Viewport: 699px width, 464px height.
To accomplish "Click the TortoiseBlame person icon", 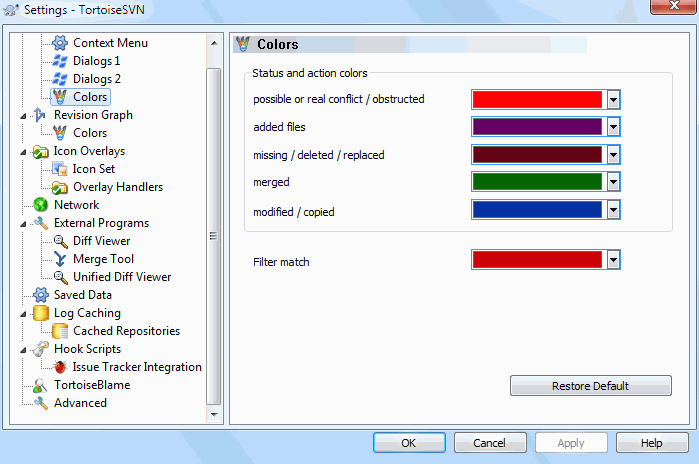I will [x=41, y=385].
